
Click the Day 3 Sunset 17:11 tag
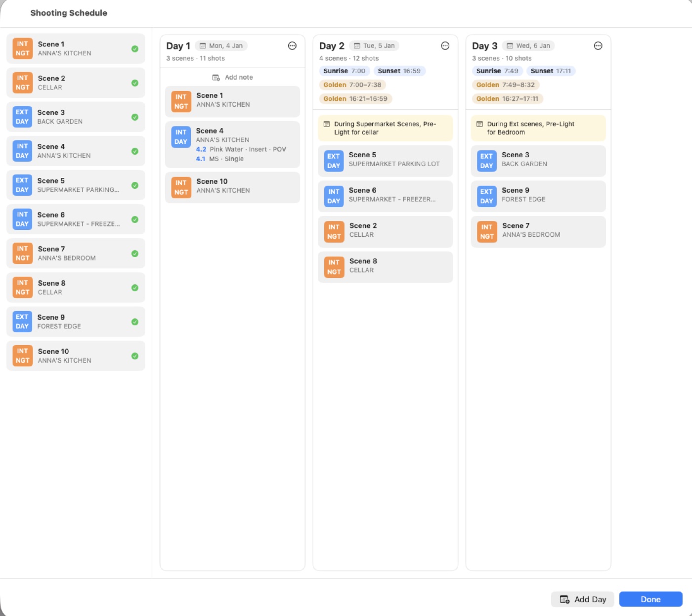(x=551, y=71)
